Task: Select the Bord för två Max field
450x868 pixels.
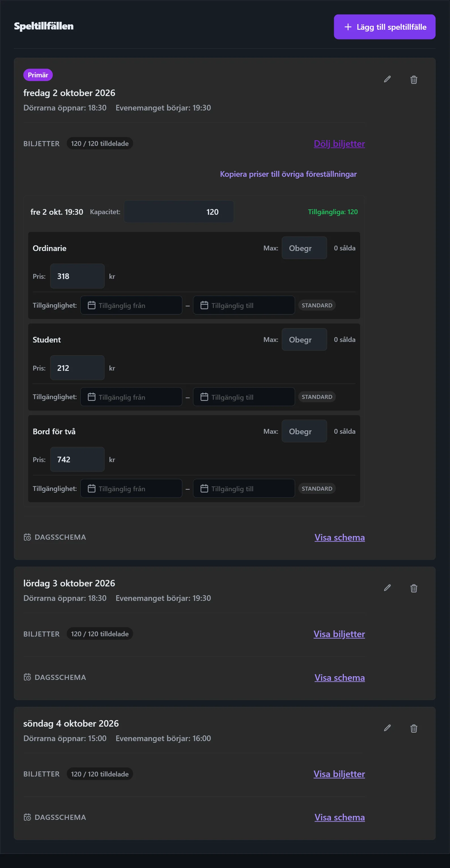Action: pyautogui.click(x=304, y=431)
